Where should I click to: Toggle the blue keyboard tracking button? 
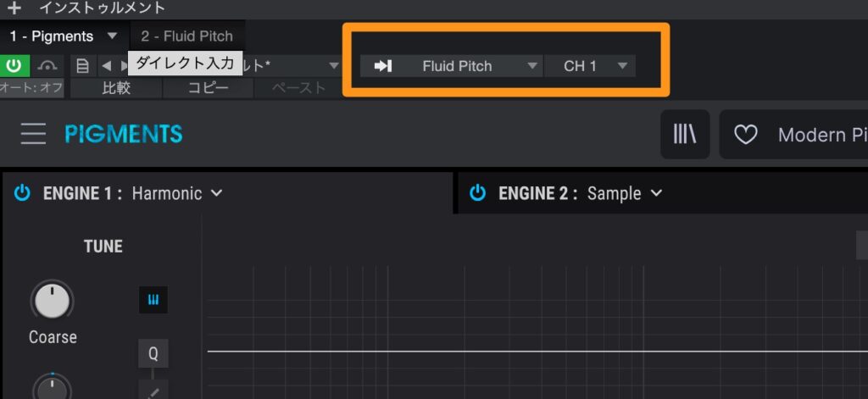click(153, 300)
